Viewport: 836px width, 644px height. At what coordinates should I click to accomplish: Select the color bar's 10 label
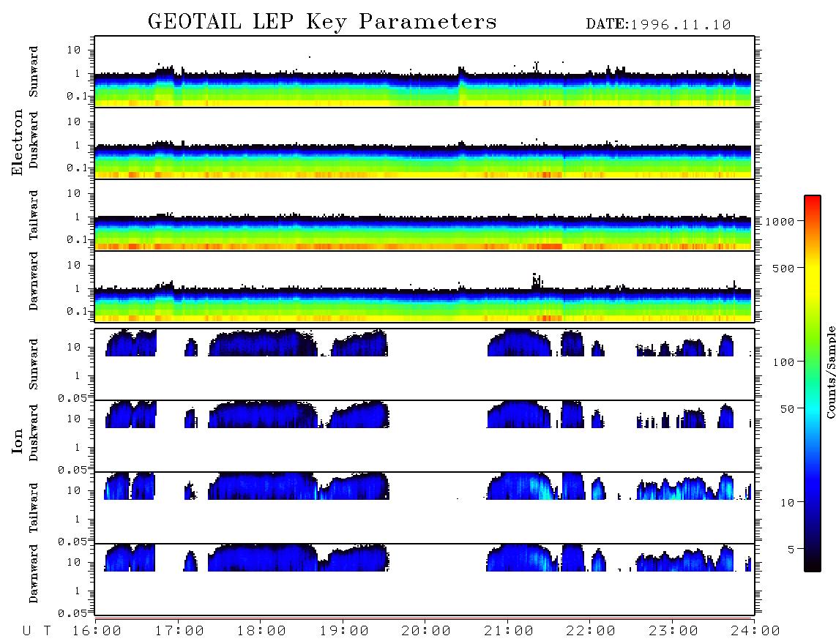[787, 503]
